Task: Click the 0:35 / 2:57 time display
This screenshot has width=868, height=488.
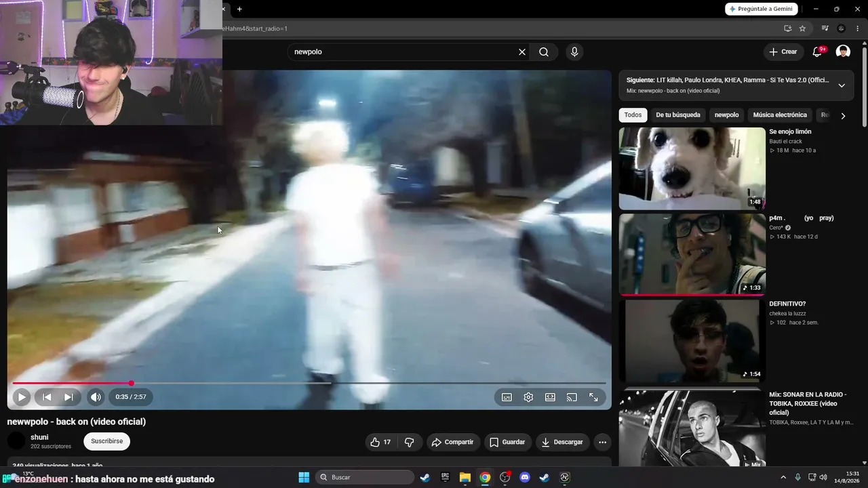Action: (x=131, y=397)
